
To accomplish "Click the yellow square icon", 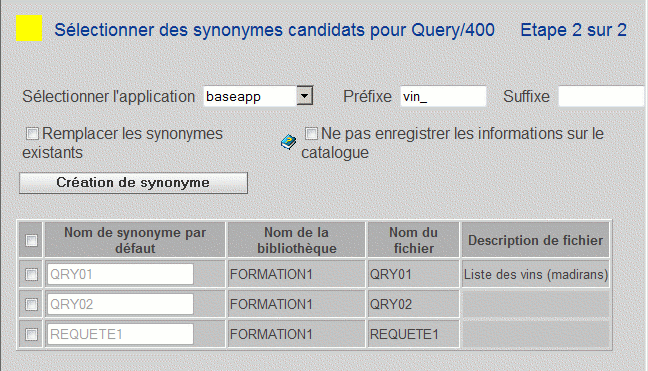I will pyautogui.click(x=29, y=28).
